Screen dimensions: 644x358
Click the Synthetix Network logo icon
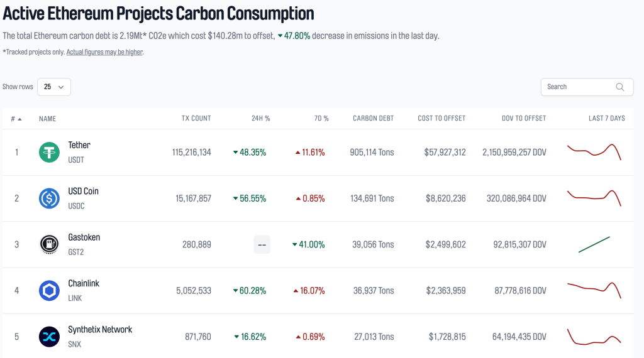coord(49,337)
